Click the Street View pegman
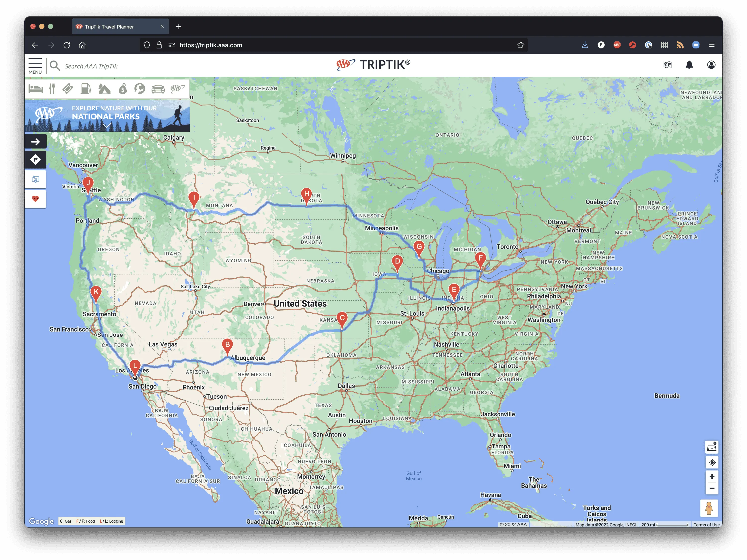The width and height of the screenshot is (747, 560). [709, 508]
